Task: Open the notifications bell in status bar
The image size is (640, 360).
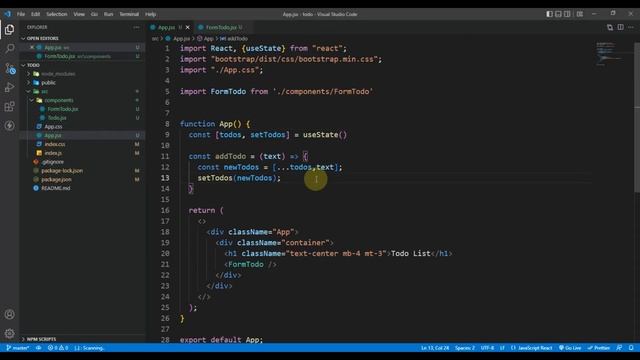Action: [631, 348]
